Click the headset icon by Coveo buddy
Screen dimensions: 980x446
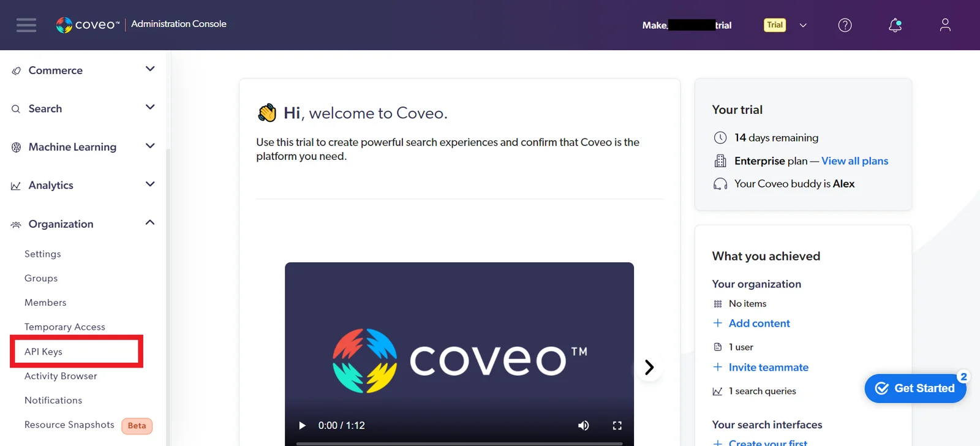720,184
